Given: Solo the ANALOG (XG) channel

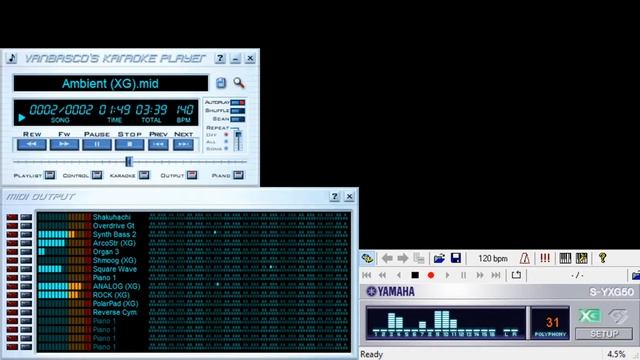Looking at the screenshot, I should click(26, 287).
